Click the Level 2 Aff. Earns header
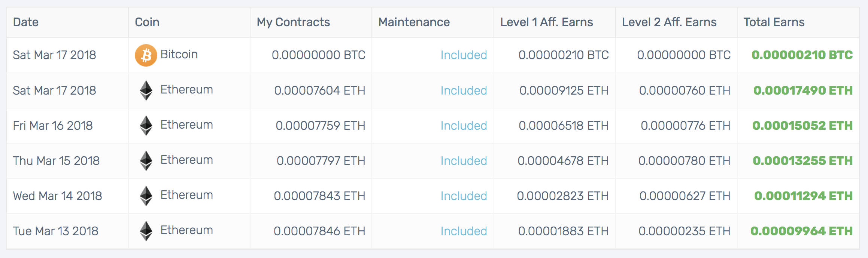Screen dimensions: 868x258 (x=669, y=22)
